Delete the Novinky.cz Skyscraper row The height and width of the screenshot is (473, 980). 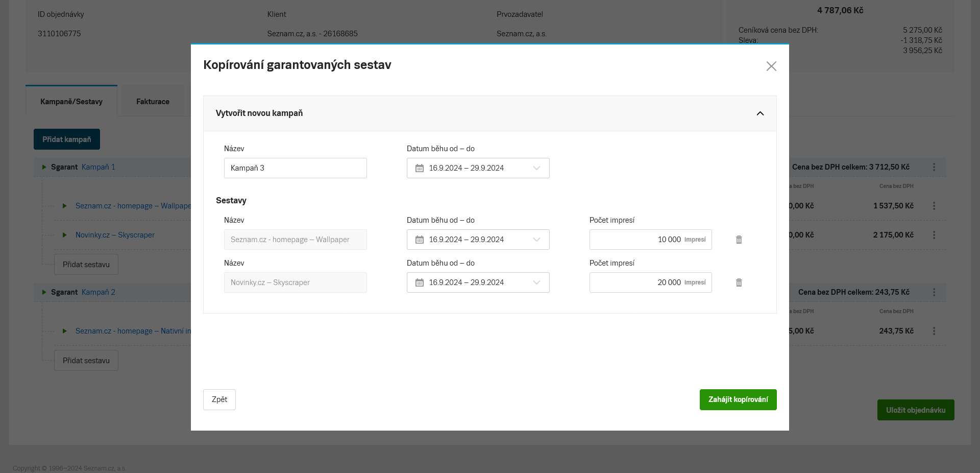coord(739,282)
